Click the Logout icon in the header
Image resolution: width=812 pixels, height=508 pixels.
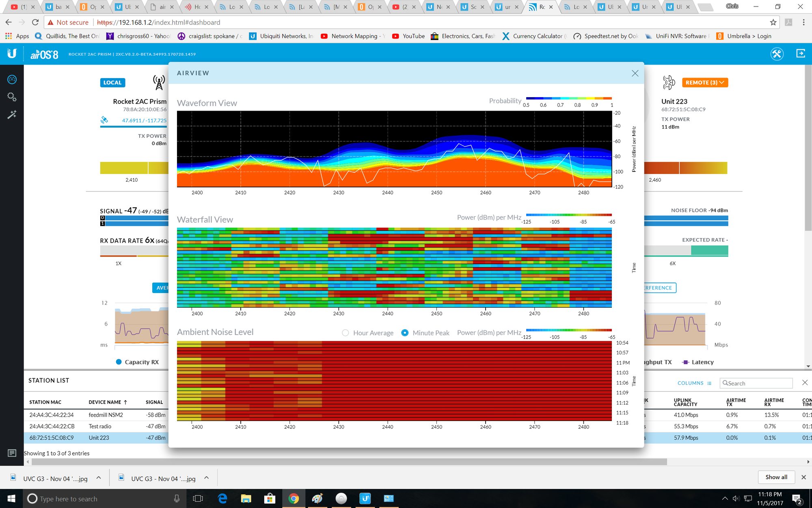(800, 53)
